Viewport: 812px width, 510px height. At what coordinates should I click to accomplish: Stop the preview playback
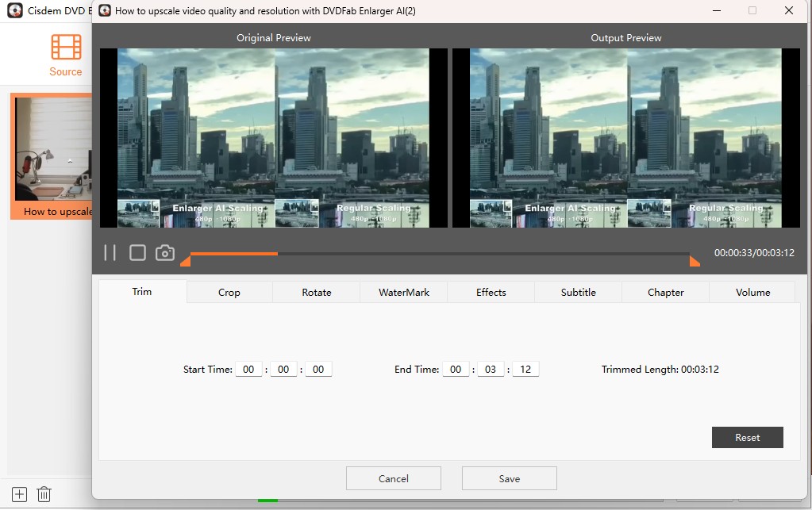137,252
